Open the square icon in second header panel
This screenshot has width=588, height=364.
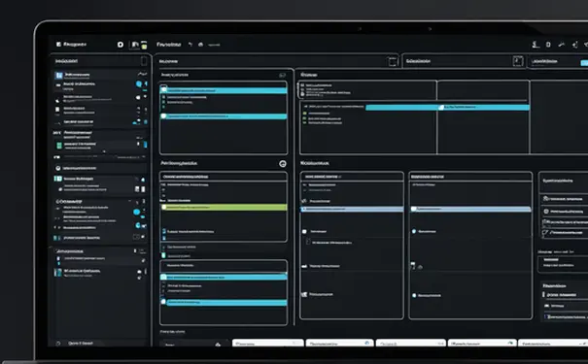[x=518, y=61]
